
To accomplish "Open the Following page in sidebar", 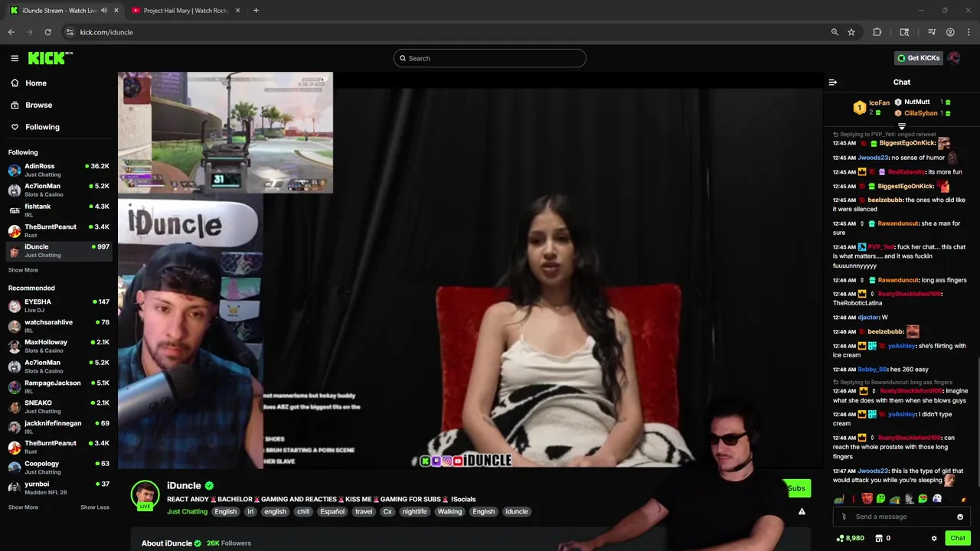I will (x=42, y=127).
